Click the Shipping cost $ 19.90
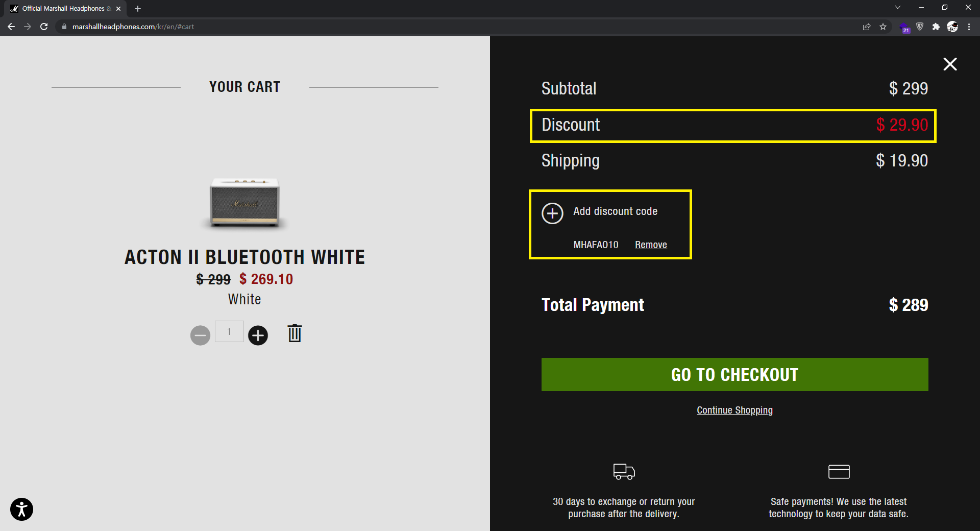This screenshot has width=980, height=531. (x=902, y=160)
